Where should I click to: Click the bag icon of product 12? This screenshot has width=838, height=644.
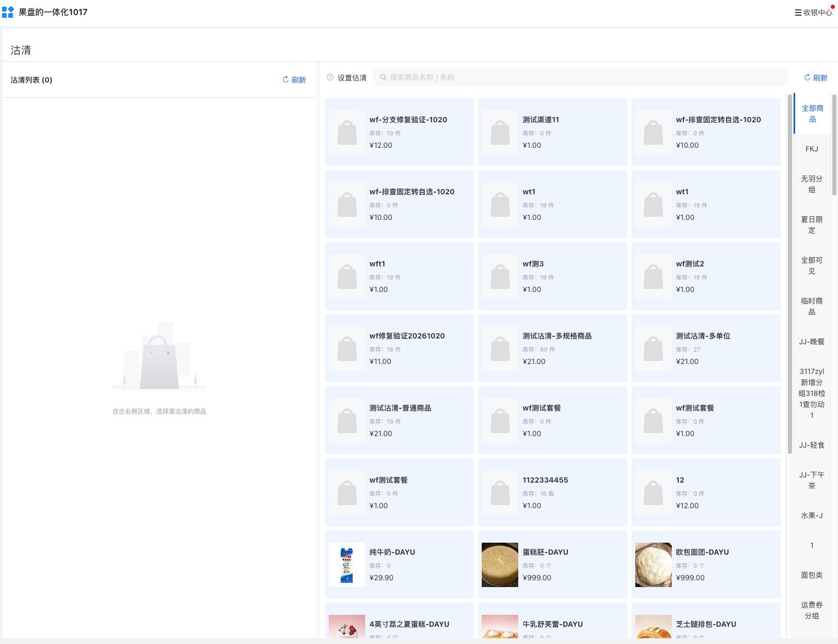(x=654, y=493)
